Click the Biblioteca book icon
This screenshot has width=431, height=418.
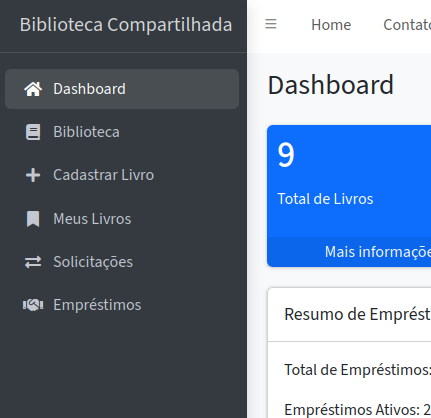(x=33, y=132)
